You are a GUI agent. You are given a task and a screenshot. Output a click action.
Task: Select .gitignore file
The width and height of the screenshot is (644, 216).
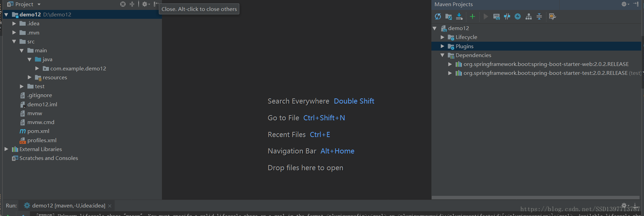[x=40, y=95]
